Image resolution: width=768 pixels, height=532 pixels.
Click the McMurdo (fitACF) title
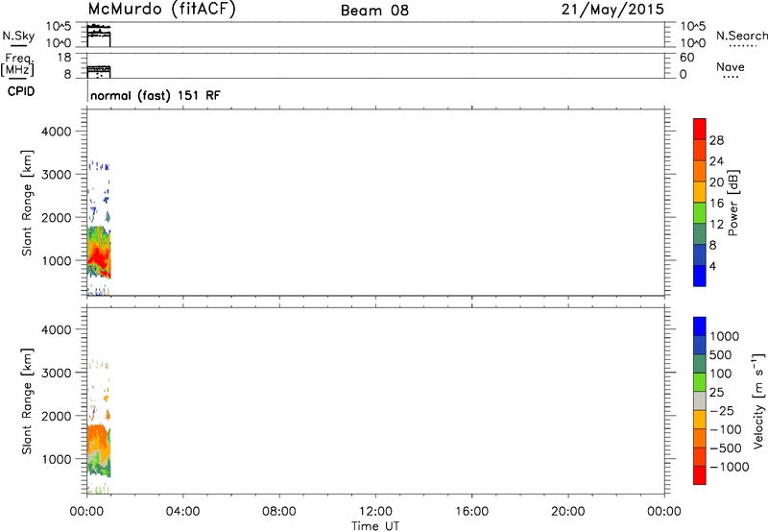[161, 10]
